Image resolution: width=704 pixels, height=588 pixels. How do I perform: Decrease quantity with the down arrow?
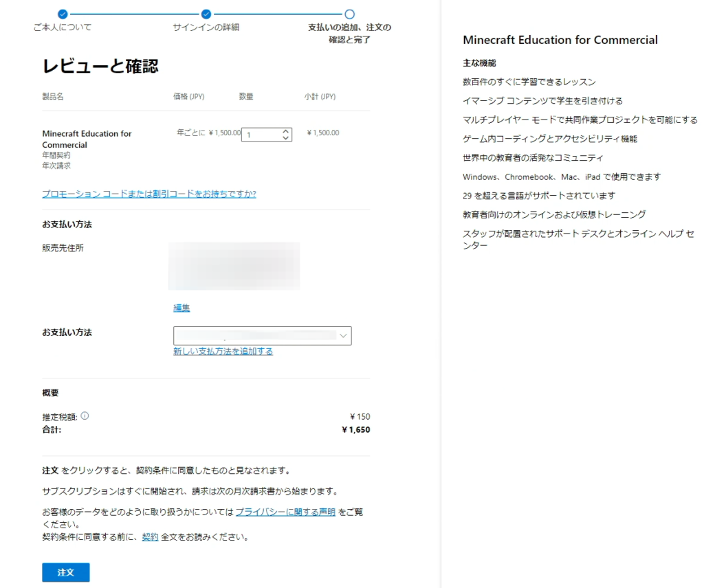click(x=286, y=138)
